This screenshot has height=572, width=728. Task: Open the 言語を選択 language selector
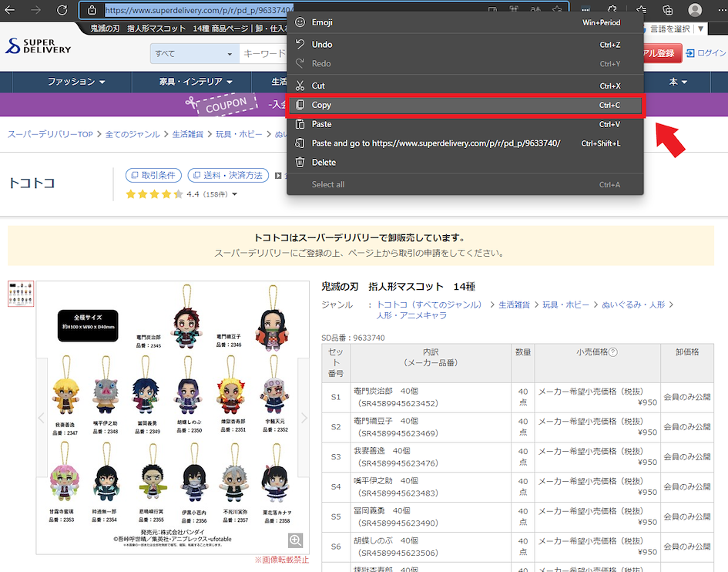pos(676,29)
